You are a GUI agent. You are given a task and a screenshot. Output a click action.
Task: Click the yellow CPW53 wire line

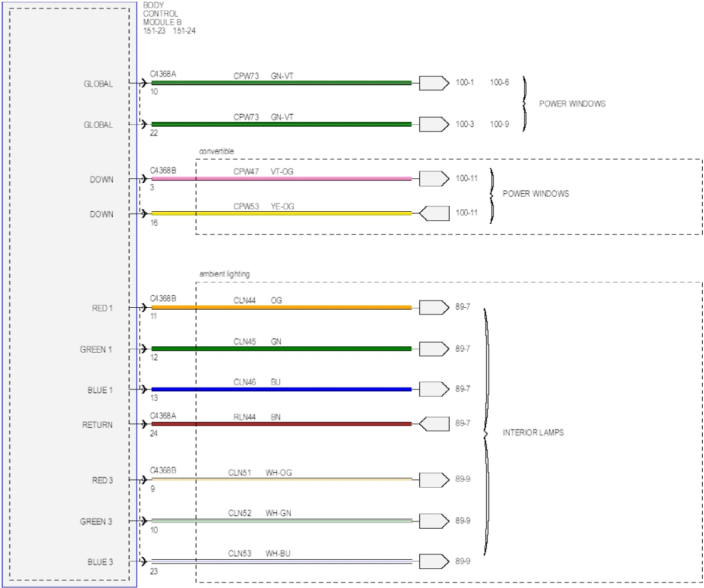281,214
